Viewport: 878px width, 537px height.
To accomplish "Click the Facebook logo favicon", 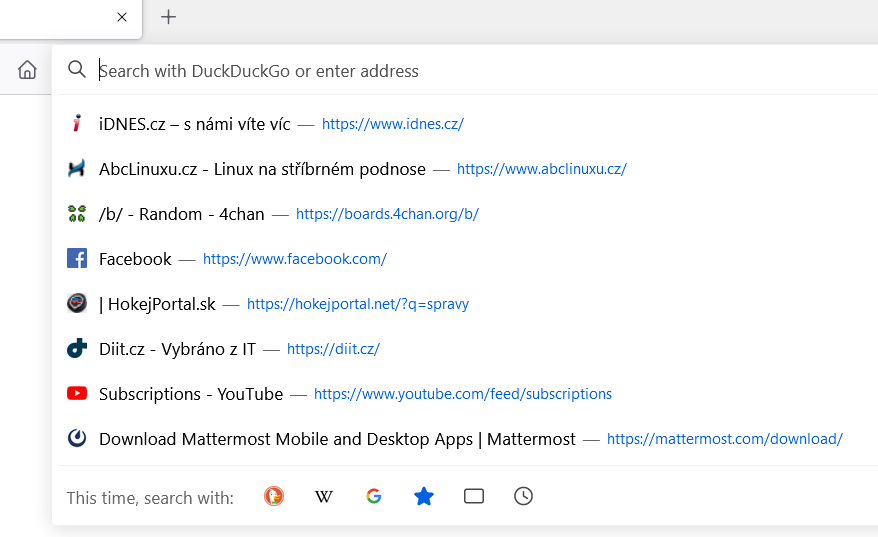I will (x=77, y=259).
